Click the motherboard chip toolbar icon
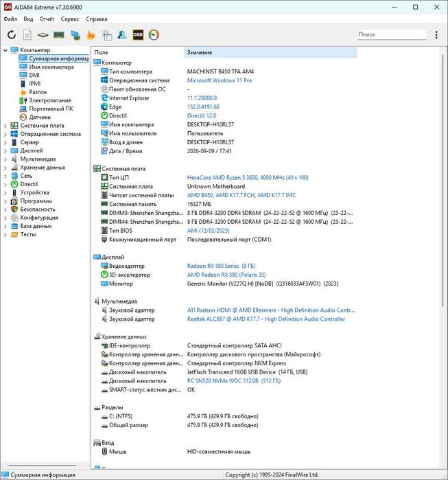Image resolution: width=448 pixels, height=480 pixels. [43, 35]
